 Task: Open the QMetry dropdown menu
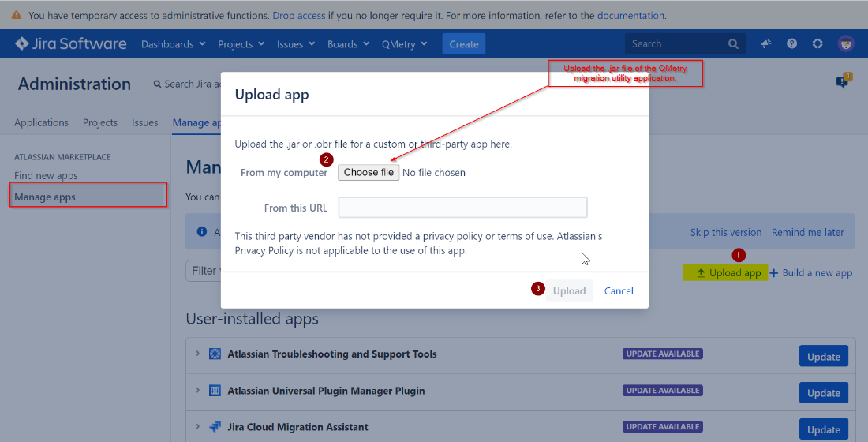pos(404,43)
